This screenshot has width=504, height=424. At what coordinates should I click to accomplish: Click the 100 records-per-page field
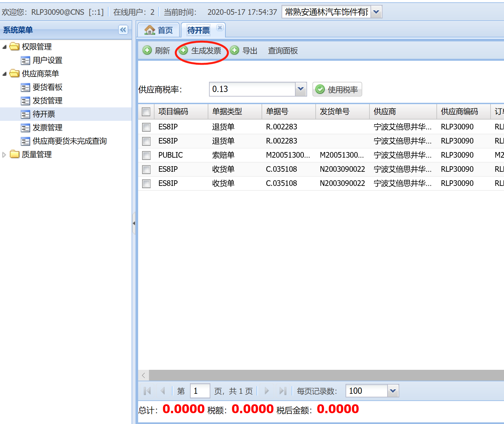[x=367, y=391]
